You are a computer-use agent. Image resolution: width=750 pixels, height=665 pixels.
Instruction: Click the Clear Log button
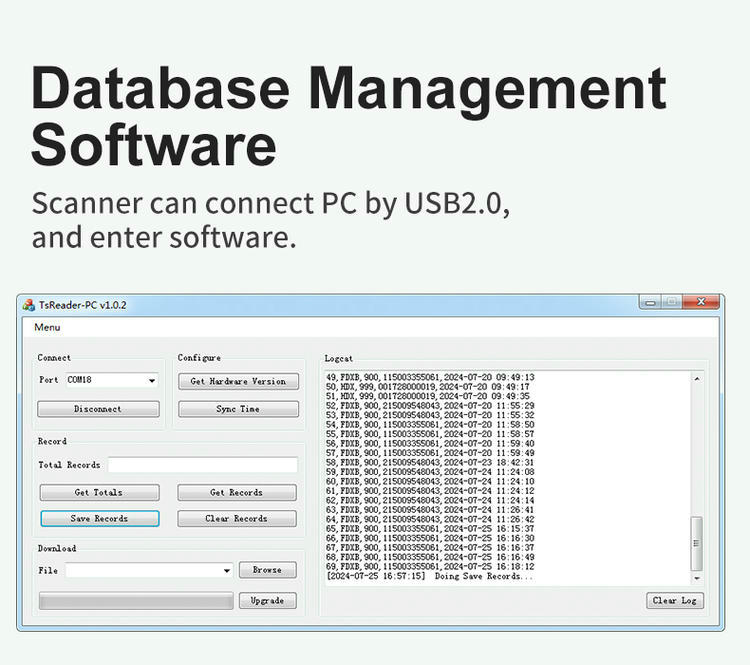click(x=674, y=600)
